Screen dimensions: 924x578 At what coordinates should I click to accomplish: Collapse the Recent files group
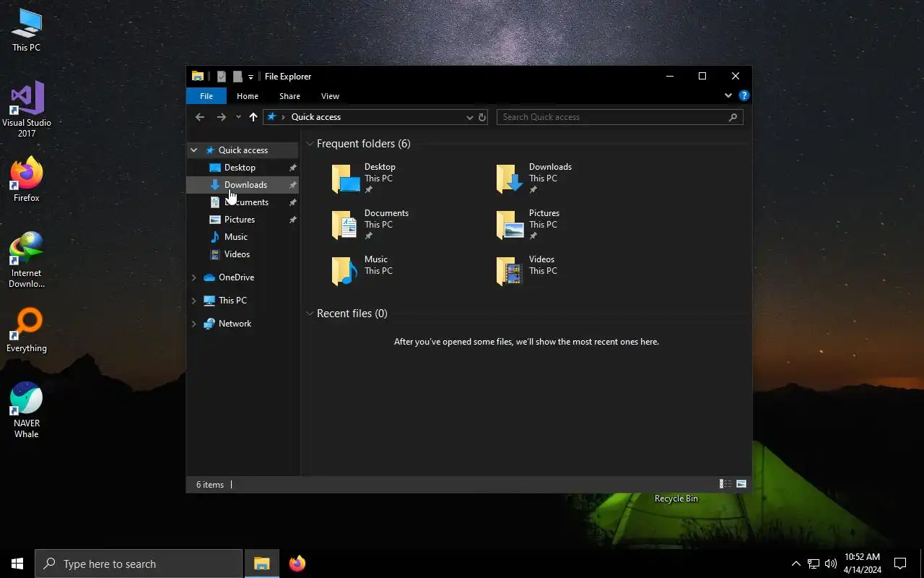click(x=310, y=314)
